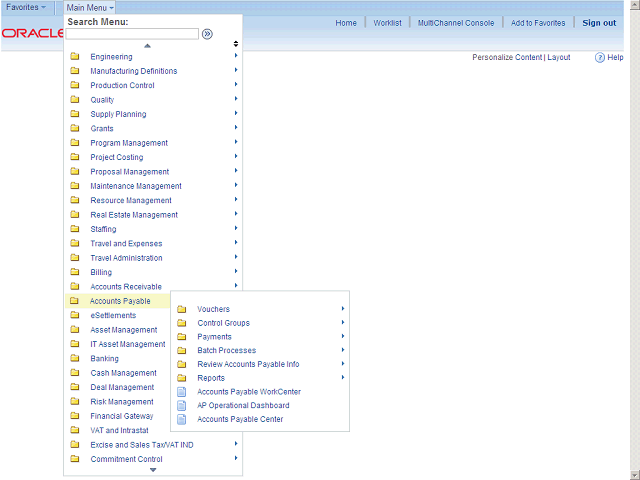Expand the Reports submenu arrow
This screenshot has width=640, height=480.
click(x=343, y=378)
